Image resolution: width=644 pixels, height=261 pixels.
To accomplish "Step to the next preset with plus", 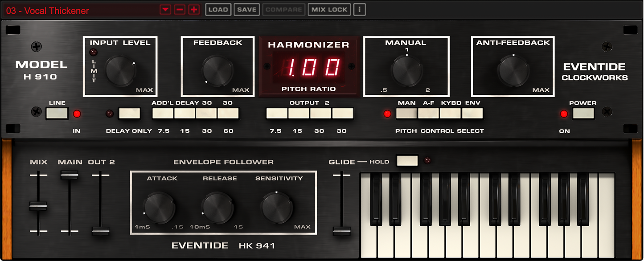I will pyautogui.click(x=193, y=9).
